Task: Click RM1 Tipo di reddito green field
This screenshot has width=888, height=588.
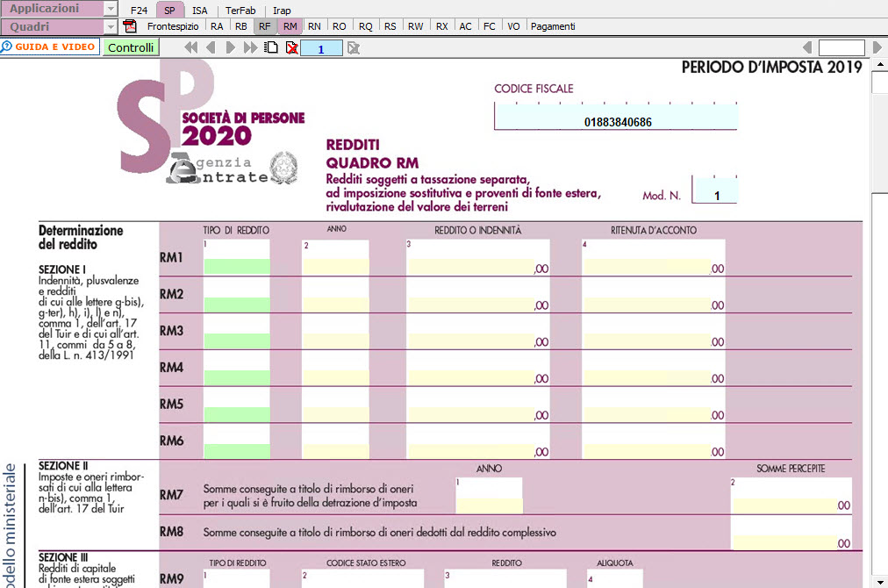Action: pyautogui.click(x=237, y=267)
